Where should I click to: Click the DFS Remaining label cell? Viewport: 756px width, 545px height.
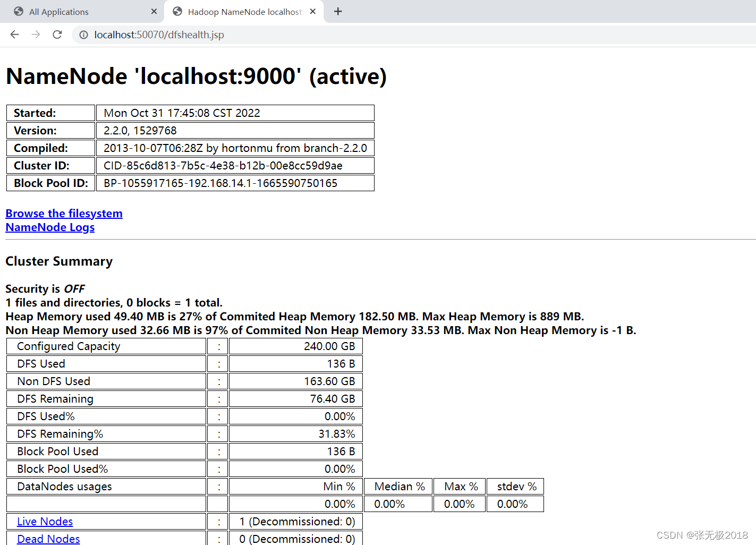tap(106, 399)
